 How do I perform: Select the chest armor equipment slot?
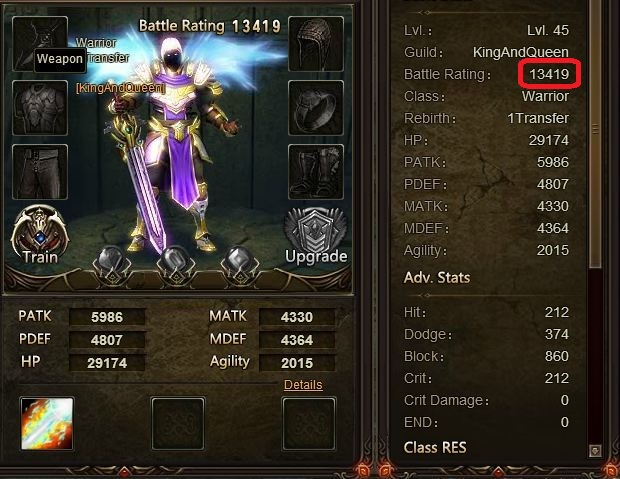[x=40, y=108]
